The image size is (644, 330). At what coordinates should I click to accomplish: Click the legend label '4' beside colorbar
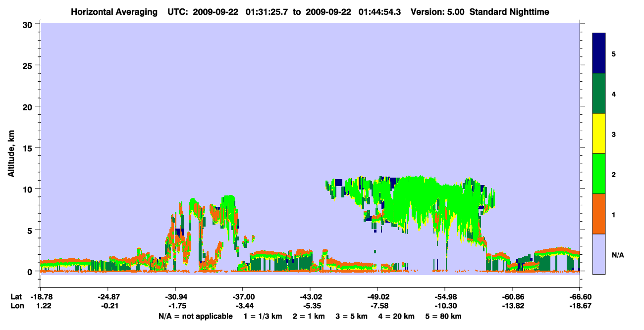[613, 94]
